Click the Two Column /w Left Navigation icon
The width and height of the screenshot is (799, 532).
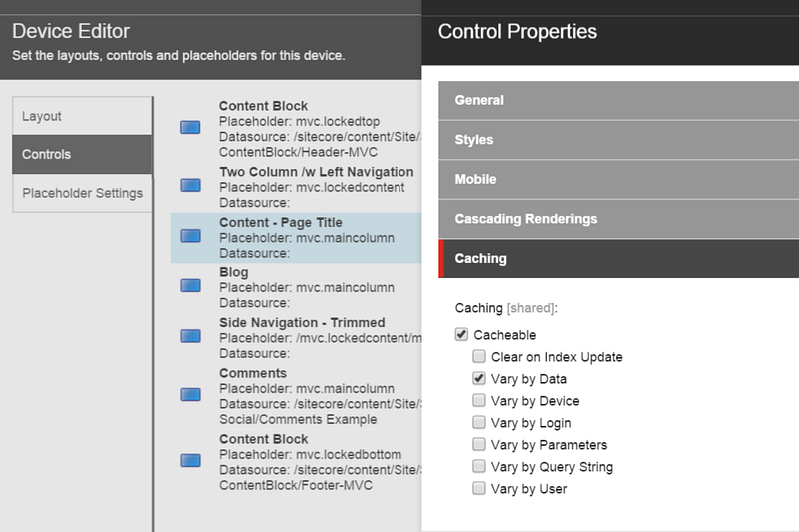[190, 185]
